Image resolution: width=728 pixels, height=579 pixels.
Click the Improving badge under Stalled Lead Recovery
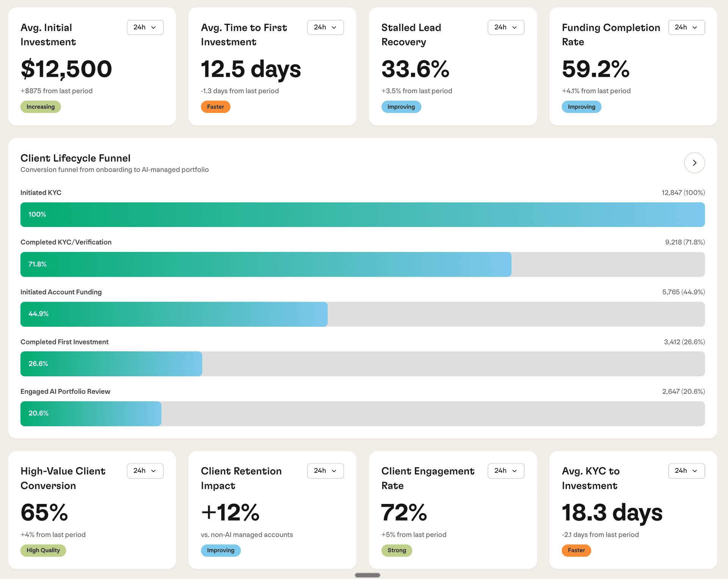click(x=401, y=106)
